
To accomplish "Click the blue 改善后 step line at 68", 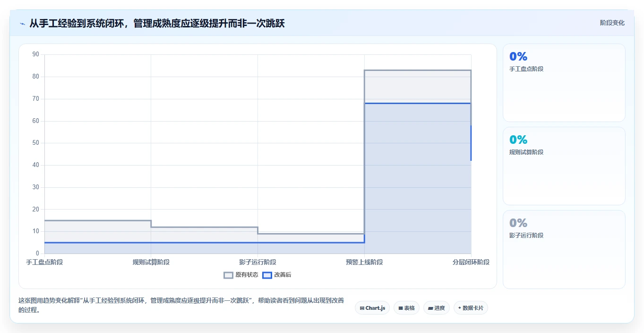I will click(418, 103).
